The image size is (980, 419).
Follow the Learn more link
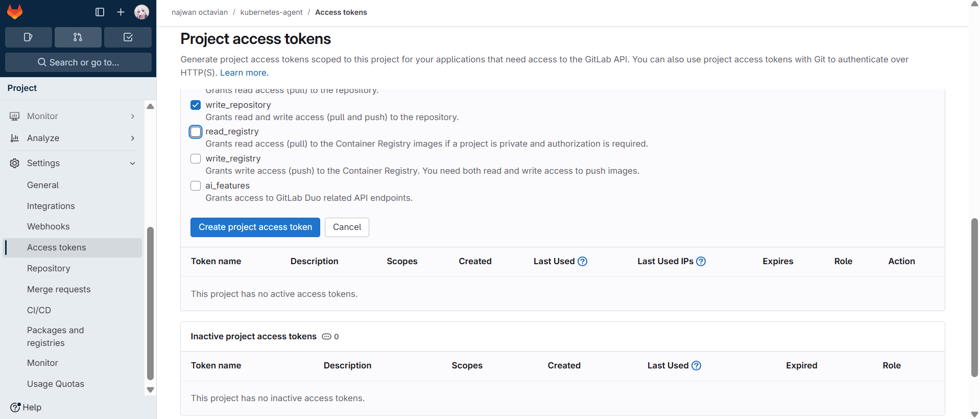coord(243,73)
